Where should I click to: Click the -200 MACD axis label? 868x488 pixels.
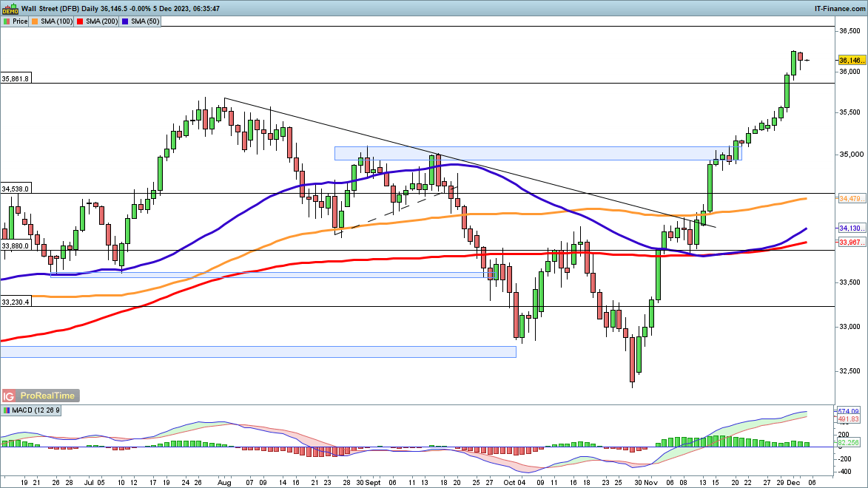845,458
